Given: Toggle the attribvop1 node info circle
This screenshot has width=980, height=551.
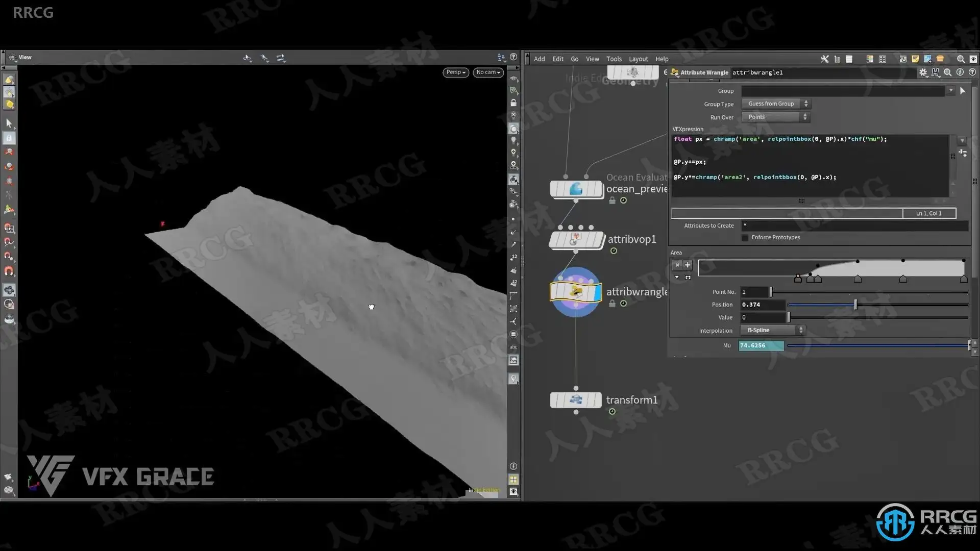Looking at the screenshot, I should pos(614,251).
